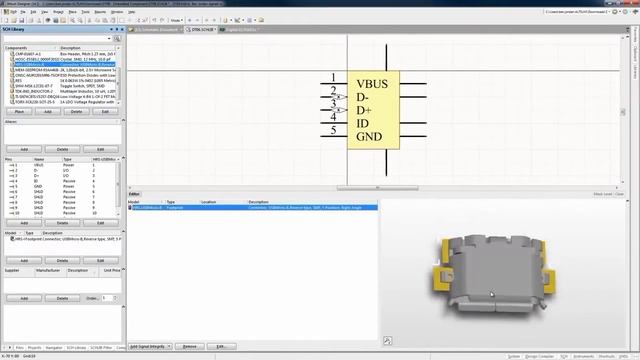This screenshot has height=360, width=640.
Task: Click the Delete button under the Aliases list
Action: coord(62,149)
